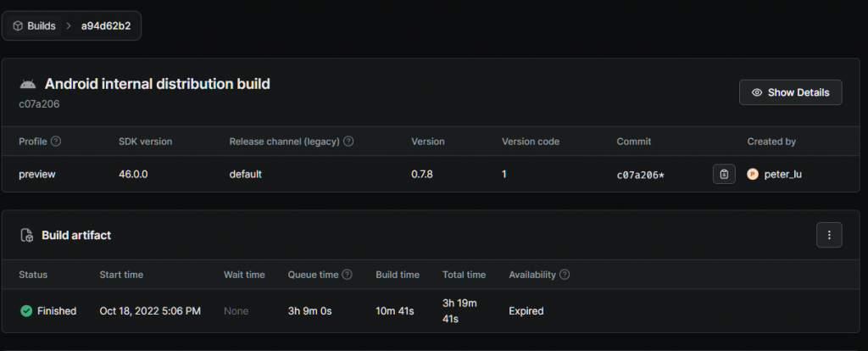The image size is (868, 351).
Task: Click the Availability help icon
Action: (565, 275)
